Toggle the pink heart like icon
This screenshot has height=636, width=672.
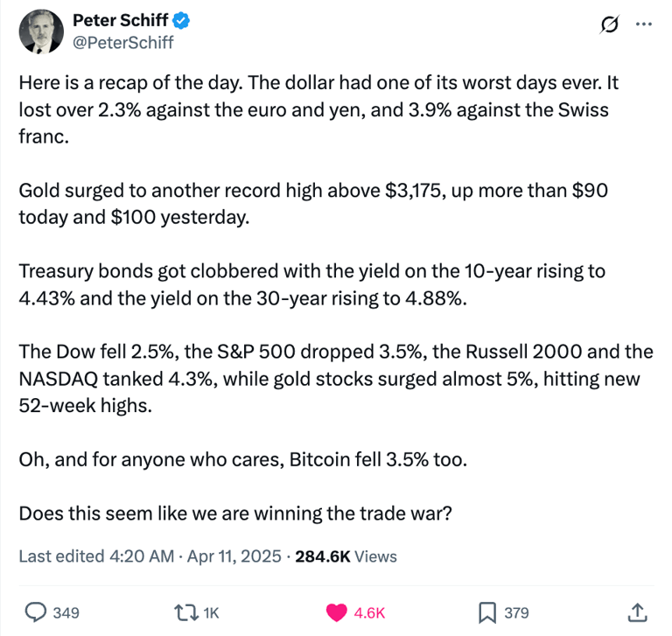336,612
